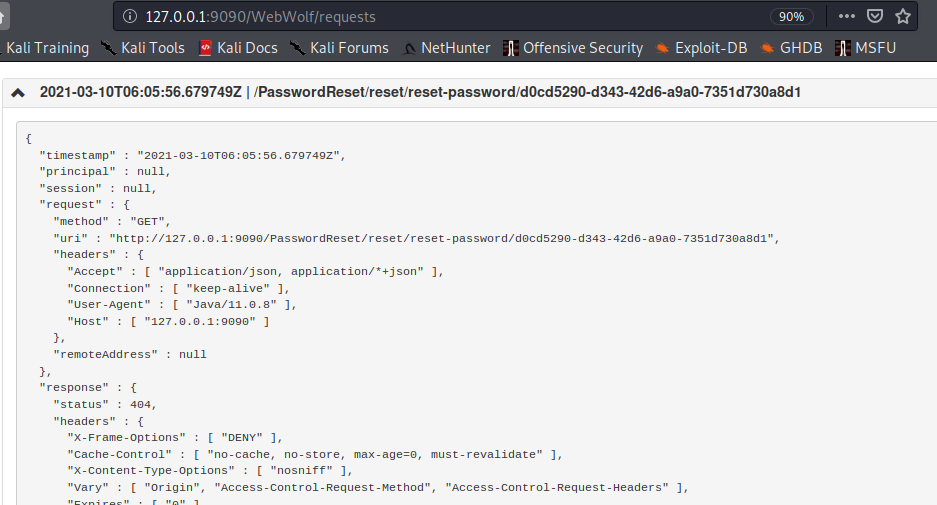This screenshot has height=505, width=937.
Task: Collapse the request entry chevron
Action: click(x=19, y=93)
